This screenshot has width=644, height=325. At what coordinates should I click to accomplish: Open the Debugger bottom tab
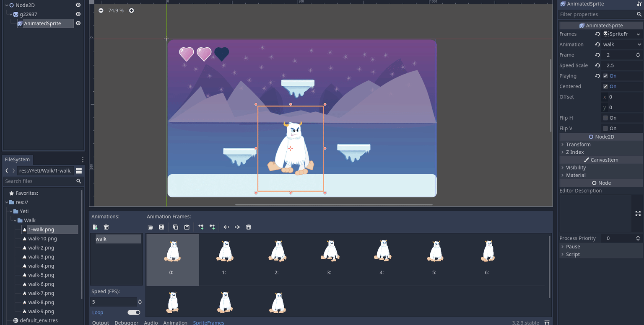[x=127, y=322]
